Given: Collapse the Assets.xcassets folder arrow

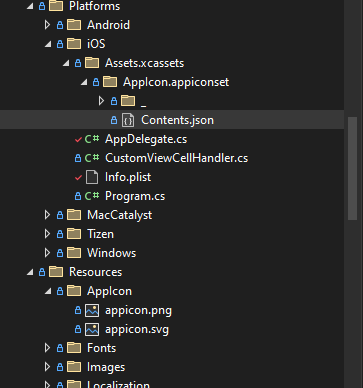Looking at the screenshot, I should point(66,63).
